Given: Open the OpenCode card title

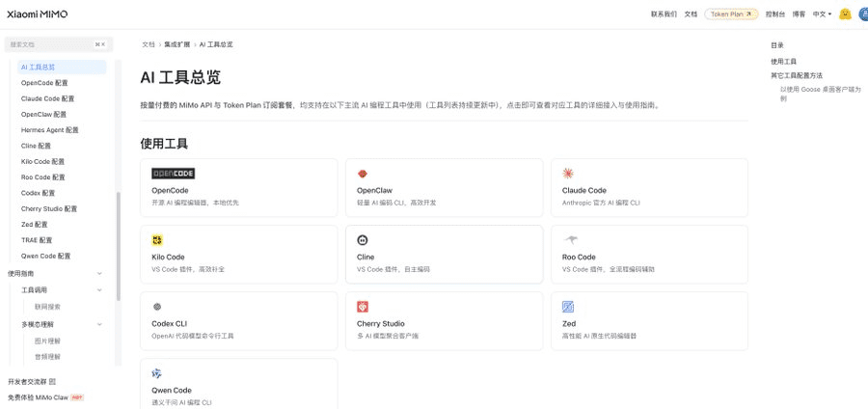Looking at the screenshot, I should point(170,190).
